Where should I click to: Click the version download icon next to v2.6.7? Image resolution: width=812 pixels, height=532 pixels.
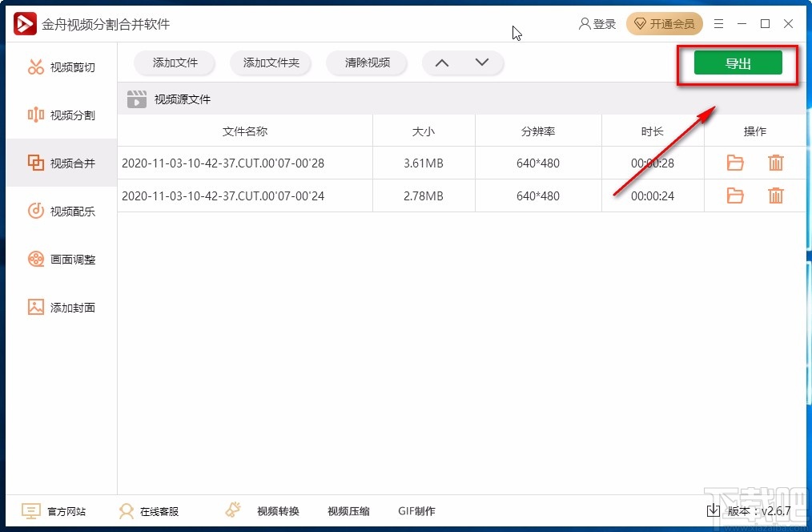click(713, 510)
